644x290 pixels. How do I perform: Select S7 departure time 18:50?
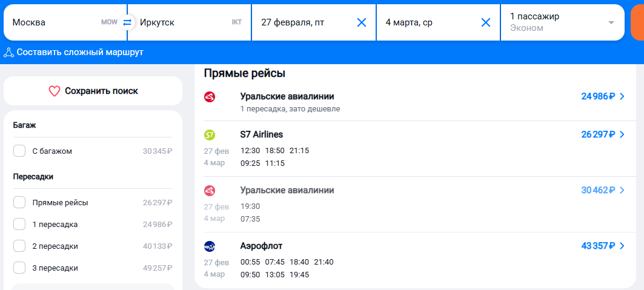(275, 151)
